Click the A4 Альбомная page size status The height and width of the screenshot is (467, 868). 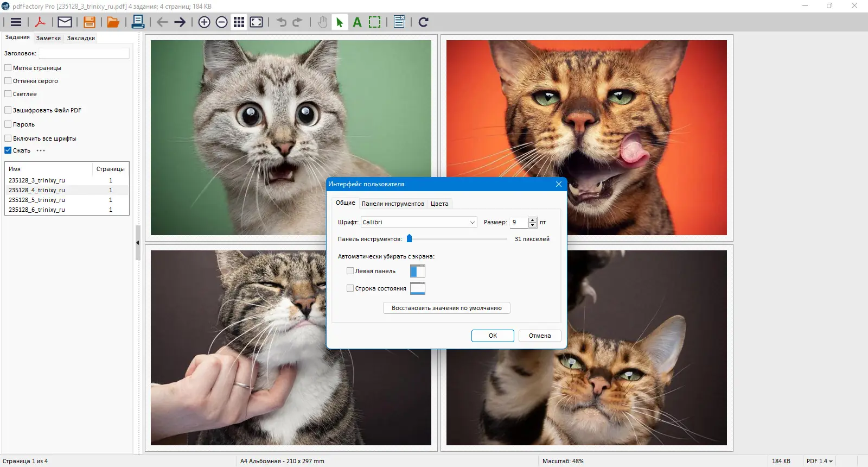point(282,461)
